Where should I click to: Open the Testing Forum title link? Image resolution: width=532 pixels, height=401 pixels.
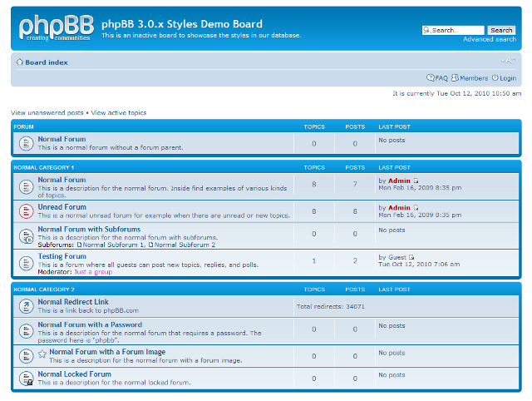[x=62, y=256]
